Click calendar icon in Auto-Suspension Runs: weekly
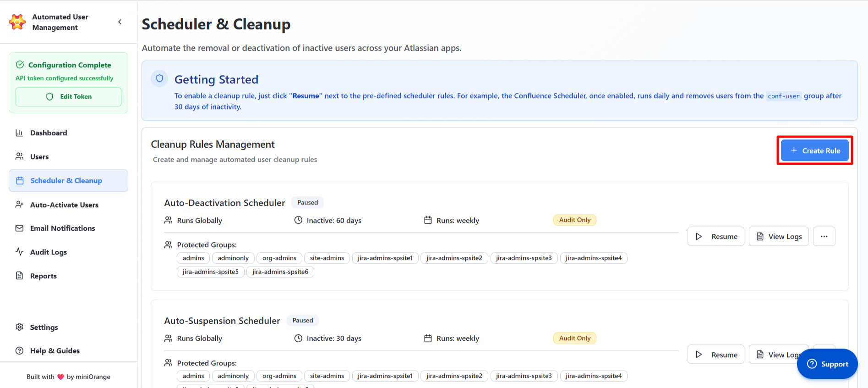The height and width of the screenshot is (388, 868). 428,338
